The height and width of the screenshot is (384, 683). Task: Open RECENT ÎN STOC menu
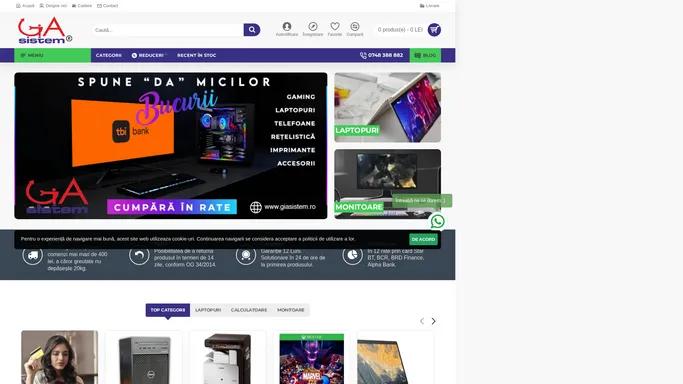click(x=196, y=55)
